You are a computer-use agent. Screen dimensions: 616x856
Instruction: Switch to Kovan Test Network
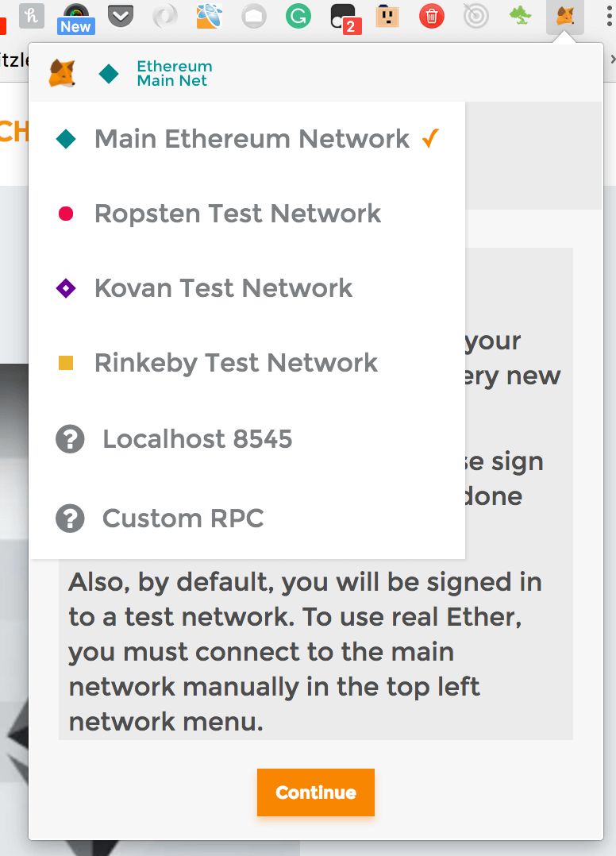click(x=247, y=287)
